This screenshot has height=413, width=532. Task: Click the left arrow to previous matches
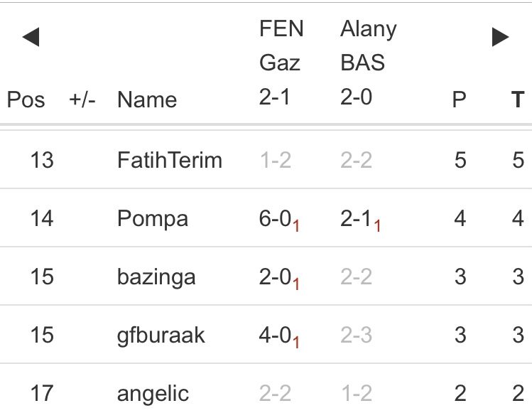pyautogui.click(x=31, y=38)
